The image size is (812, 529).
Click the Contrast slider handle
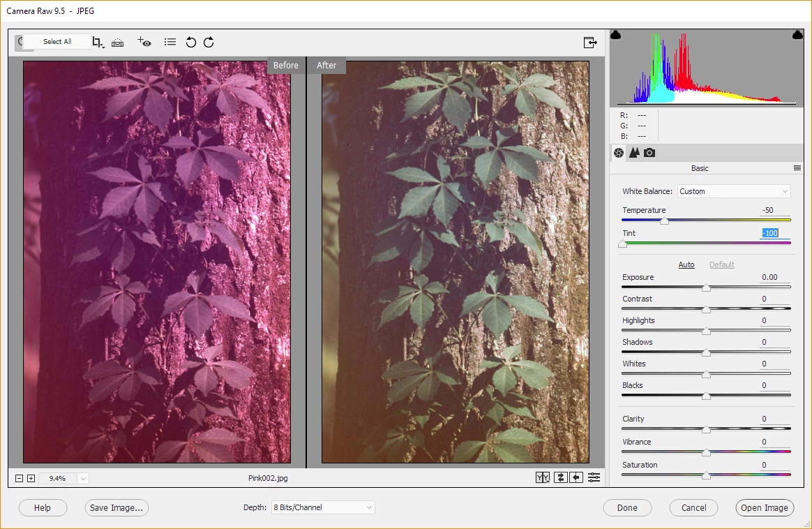(x=706, y=309)
